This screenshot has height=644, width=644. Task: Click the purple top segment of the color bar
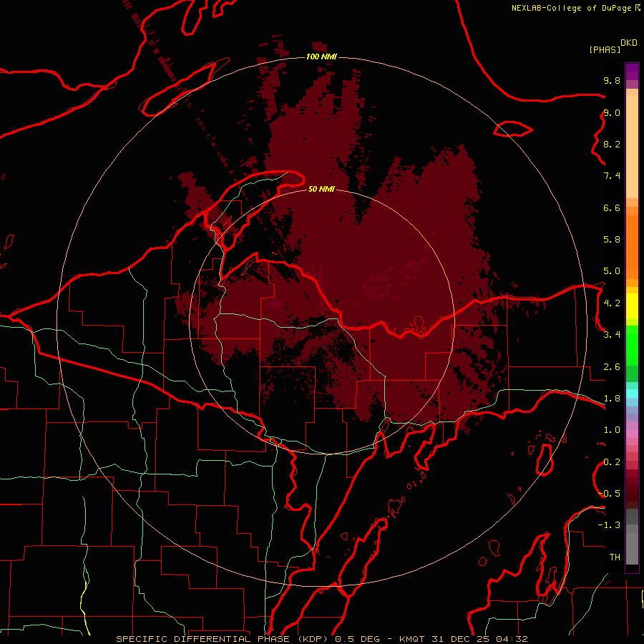(x=632, y=72)
